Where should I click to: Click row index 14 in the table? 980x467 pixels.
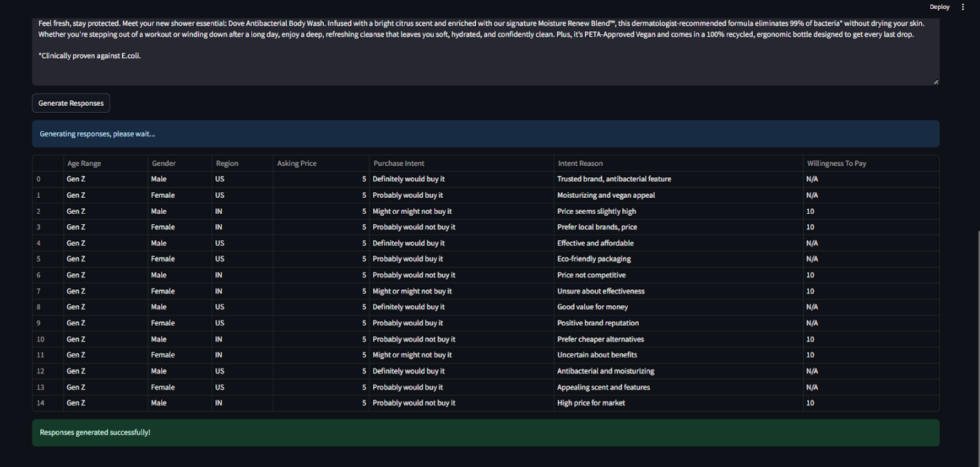[48, 403]
